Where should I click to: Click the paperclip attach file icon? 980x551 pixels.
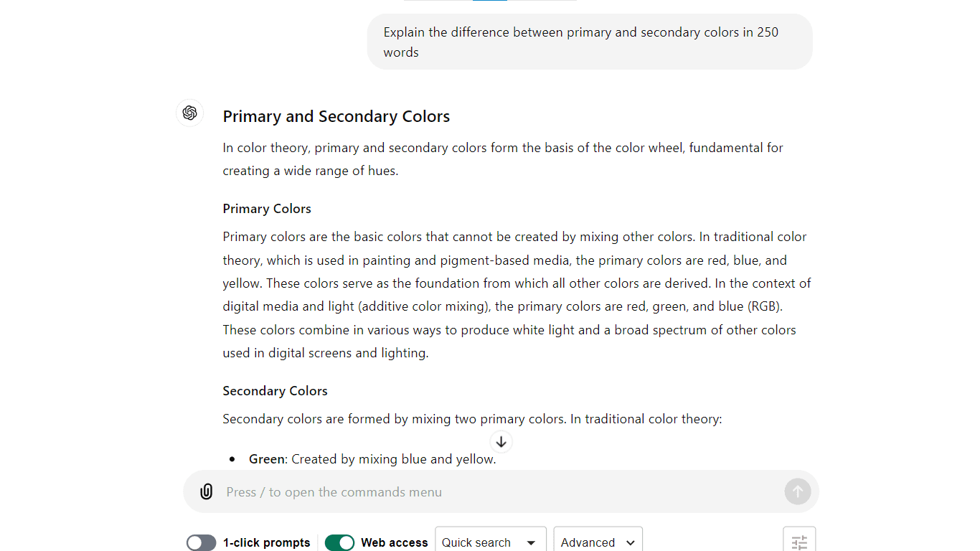click(x=207, y=492)
